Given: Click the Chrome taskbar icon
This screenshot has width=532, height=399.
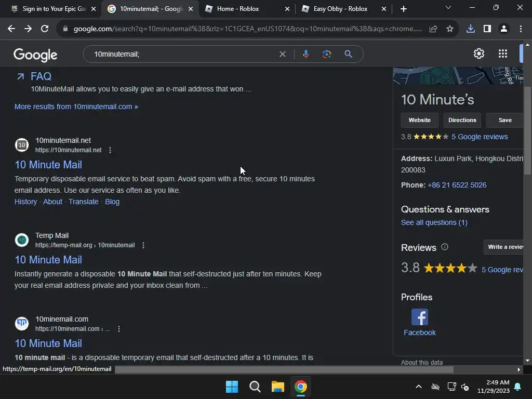Looking at the screenshot, I should 300,387.
